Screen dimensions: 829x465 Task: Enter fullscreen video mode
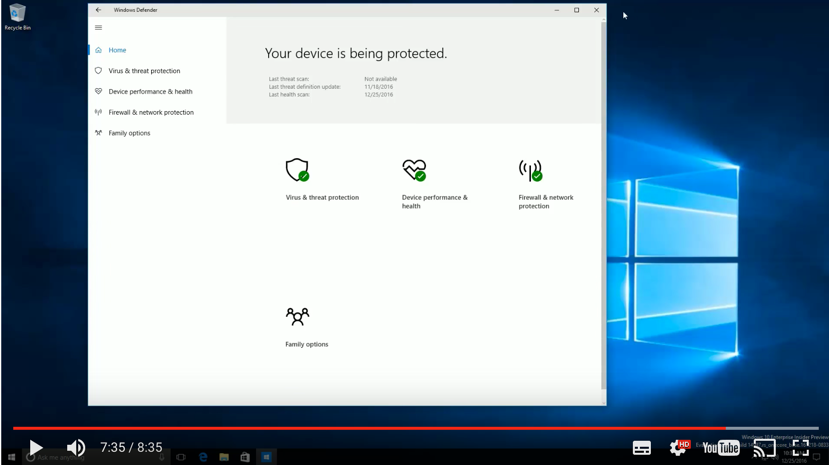click(x=800, y=448)
